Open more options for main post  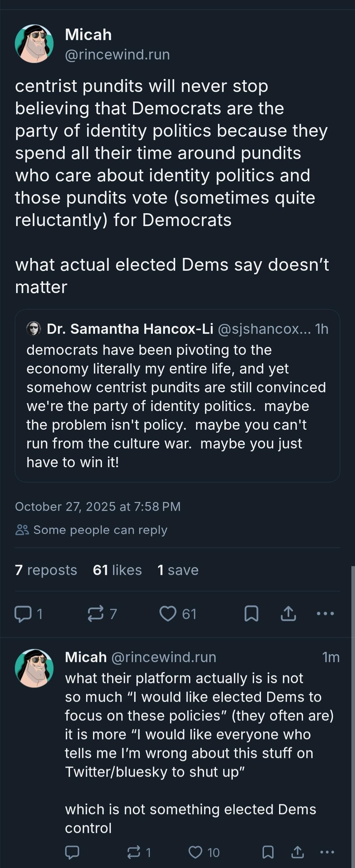325,614
